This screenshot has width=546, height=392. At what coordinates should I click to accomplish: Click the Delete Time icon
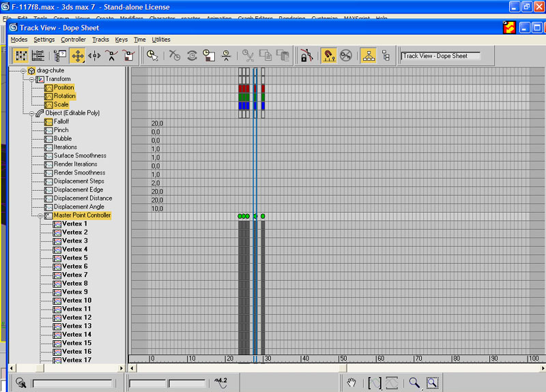(x=175, y=56)
